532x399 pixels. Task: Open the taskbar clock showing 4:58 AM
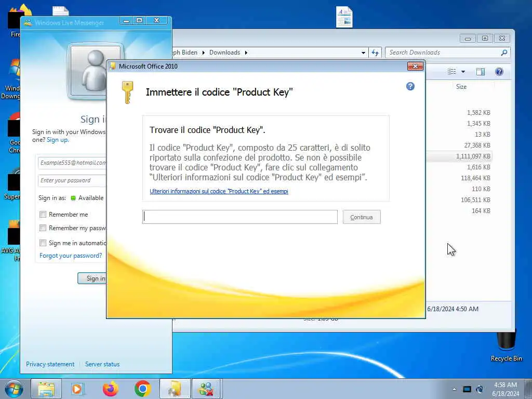pos(506,389)
